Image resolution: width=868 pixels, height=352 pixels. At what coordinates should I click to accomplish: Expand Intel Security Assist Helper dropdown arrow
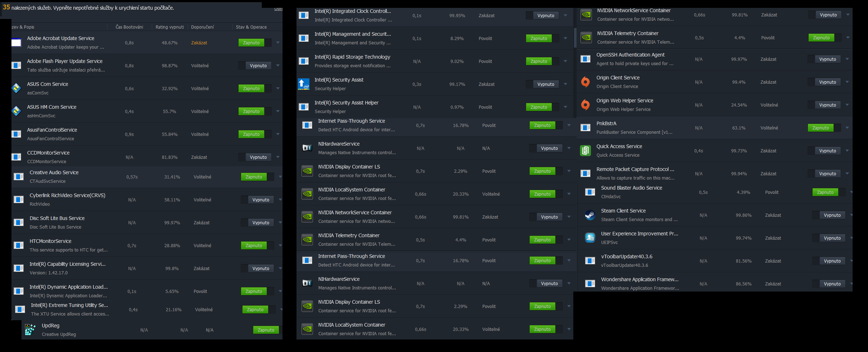(565, 107)
